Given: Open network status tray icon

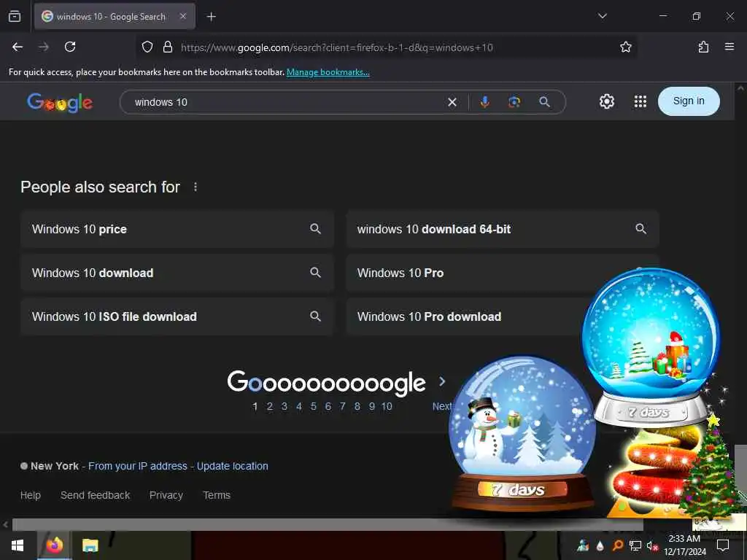Looking at the screenshot, I should [x=635, y=545].
